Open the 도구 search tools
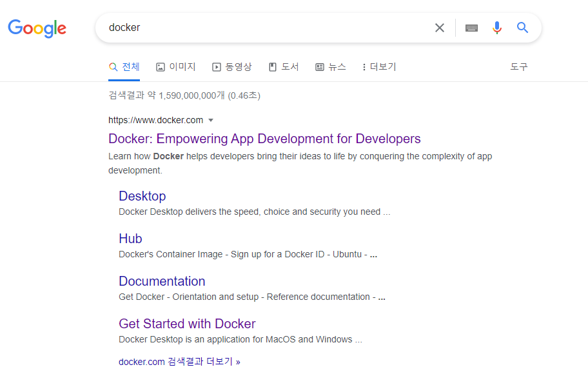 click(x=518, y=67)
